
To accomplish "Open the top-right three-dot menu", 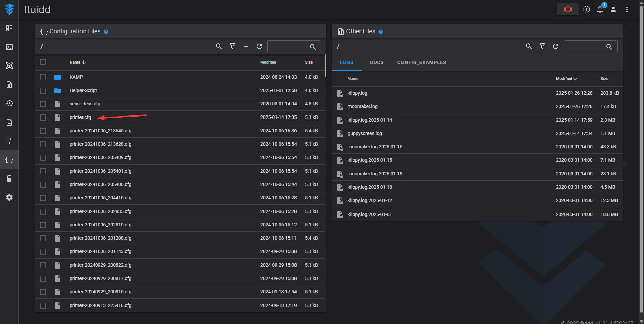I will point(627,9).
